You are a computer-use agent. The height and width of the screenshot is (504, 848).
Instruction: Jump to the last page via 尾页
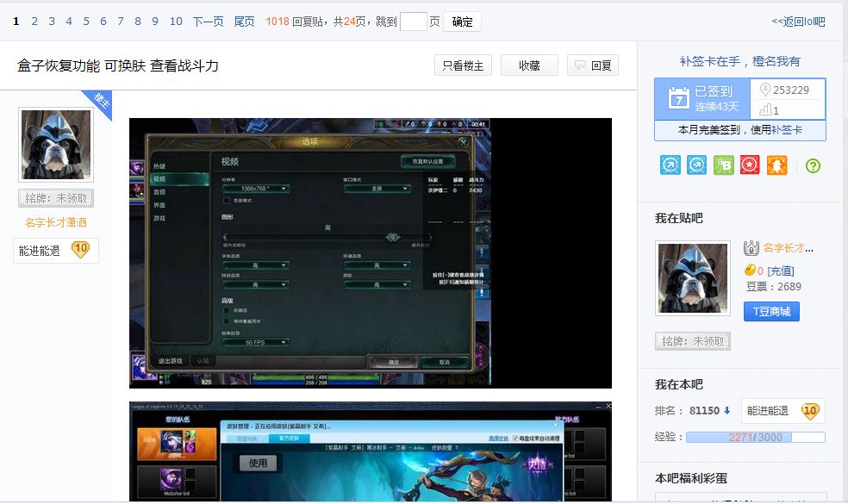tap(244, 21)
